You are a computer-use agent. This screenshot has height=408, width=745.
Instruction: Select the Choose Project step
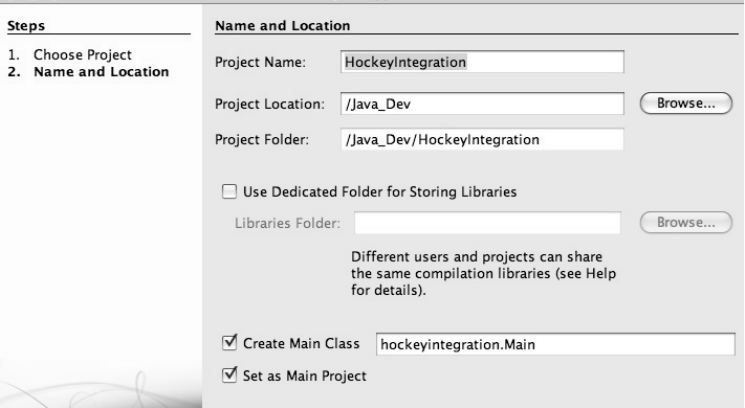click(82, 55)
